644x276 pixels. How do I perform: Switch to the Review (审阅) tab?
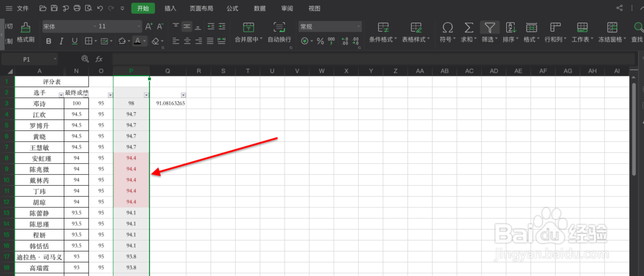[287, 8]
